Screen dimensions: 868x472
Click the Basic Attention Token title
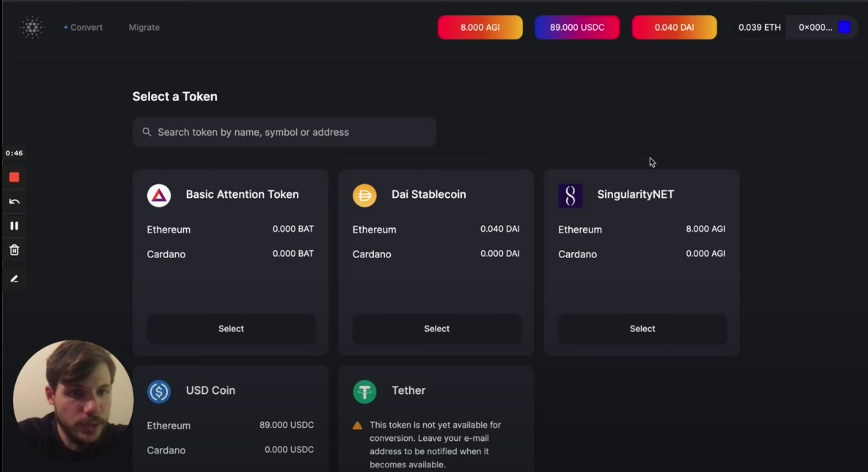point(242,194)
